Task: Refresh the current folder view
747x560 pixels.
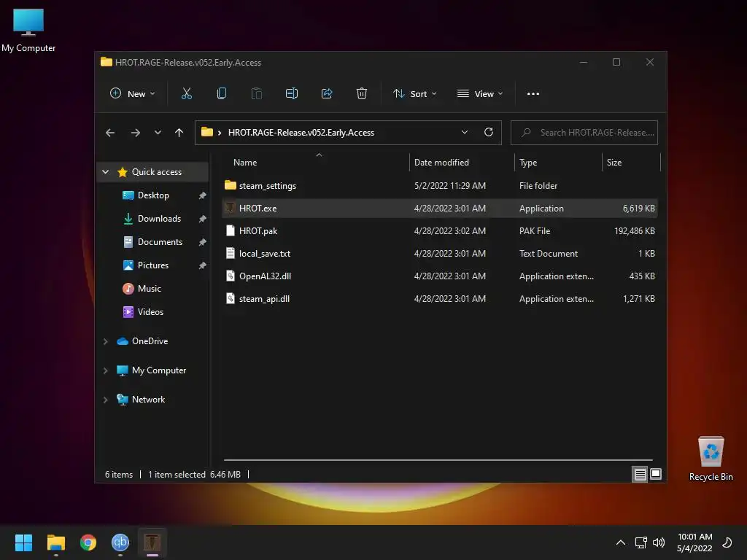Action: (x=488, y=133)
